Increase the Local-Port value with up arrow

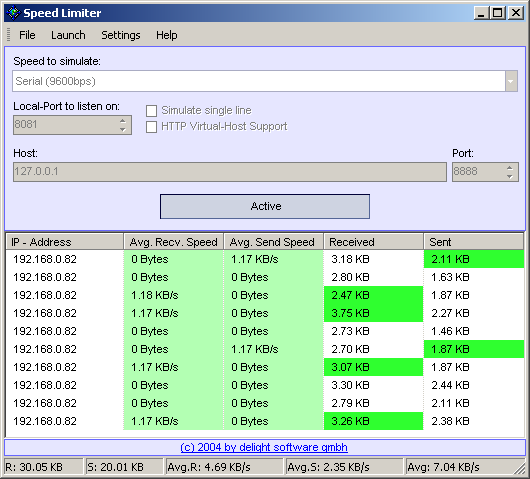[123, 121]
